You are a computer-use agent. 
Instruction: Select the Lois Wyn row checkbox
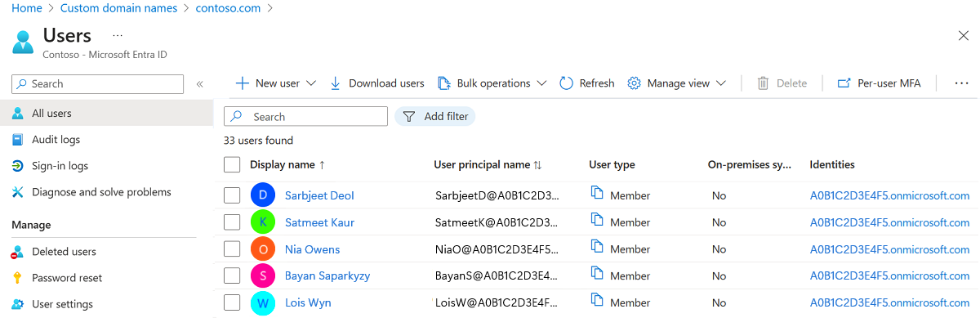pyautogui.click(x=232, y=302)
